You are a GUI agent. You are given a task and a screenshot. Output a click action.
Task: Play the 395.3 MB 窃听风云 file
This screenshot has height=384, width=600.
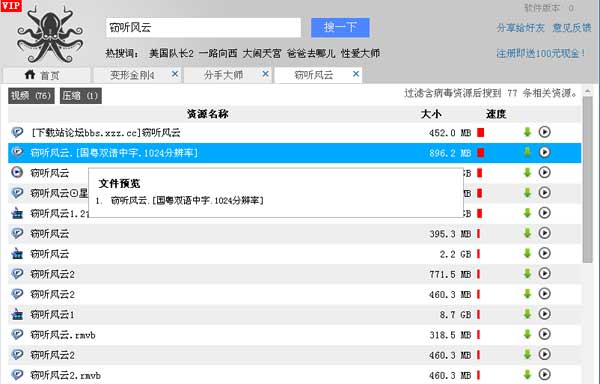click(545, 233)
